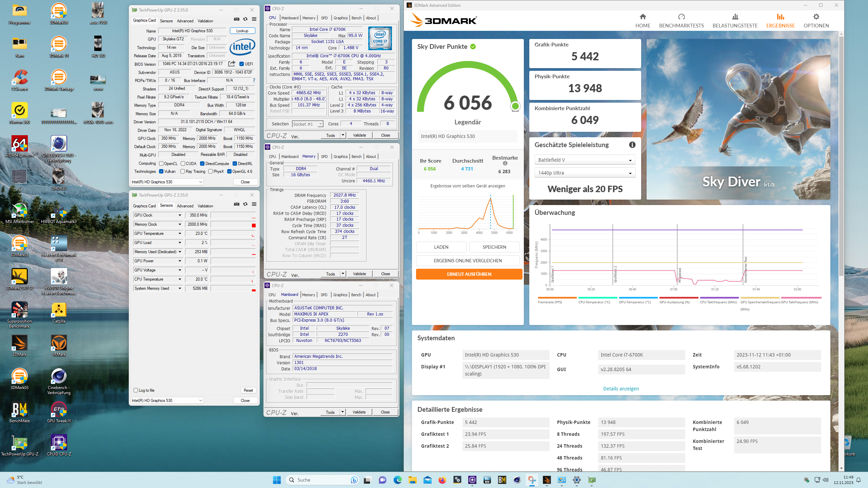Click the Windows Start button
This screenshot has width=868, height=488.
277,480
